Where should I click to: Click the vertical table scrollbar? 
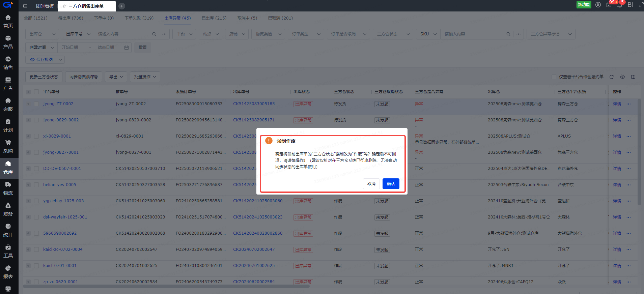(x=639, y=152)
